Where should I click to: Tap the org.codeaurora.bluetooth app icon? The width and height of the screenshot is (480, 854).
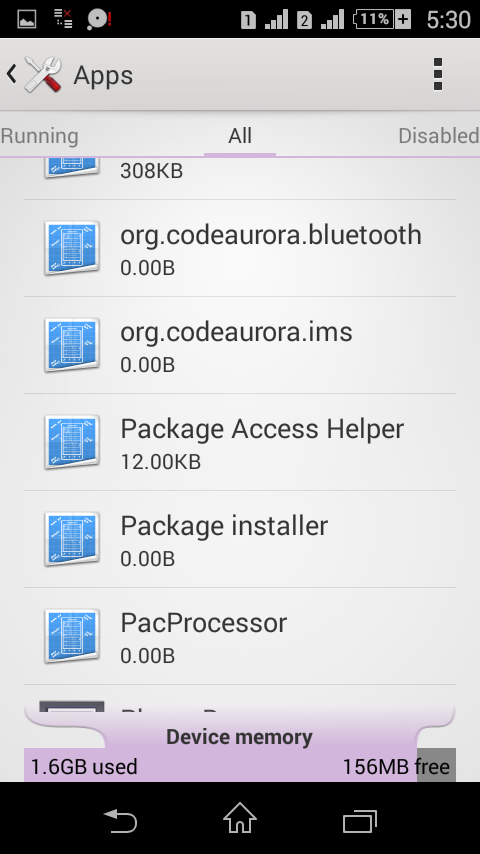point(71,248)
